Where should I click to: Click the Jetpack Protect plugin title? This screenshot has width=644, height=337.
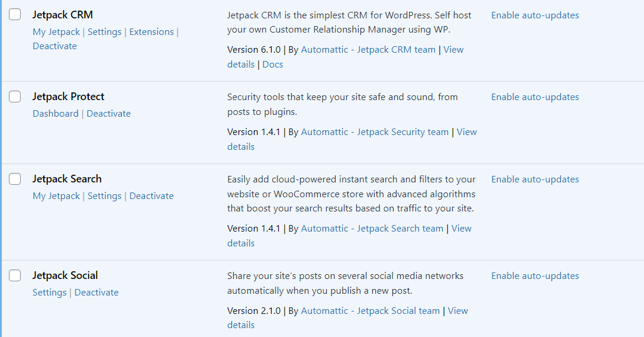tap(68, 97)
